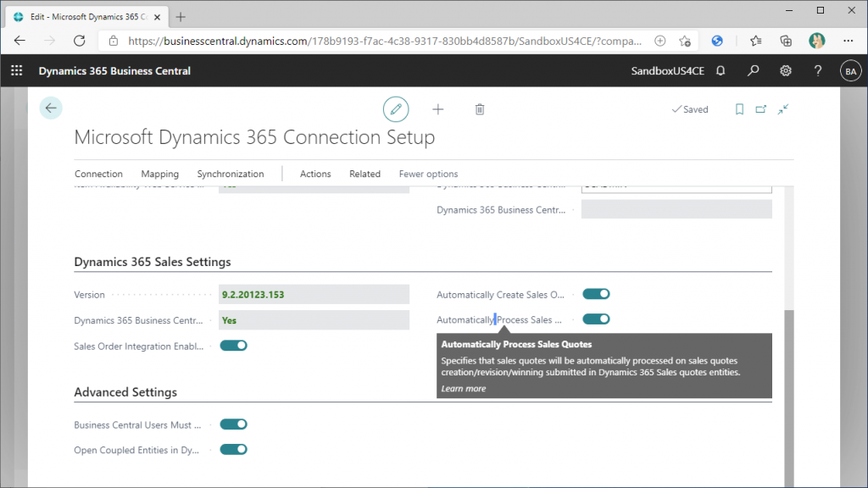The width and height of the screenshot is (868, 488).
Task: Click the browser back button
Action: [20, 41]
